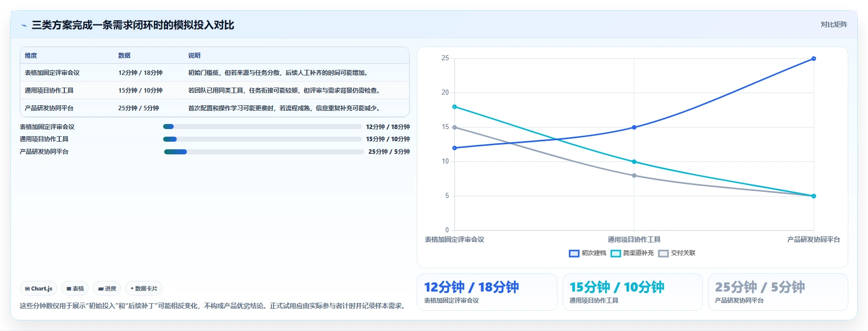The height and width of the screenshot is (331, 868).
Task: Click y-axis tick label 0
Action: [447, 230]
